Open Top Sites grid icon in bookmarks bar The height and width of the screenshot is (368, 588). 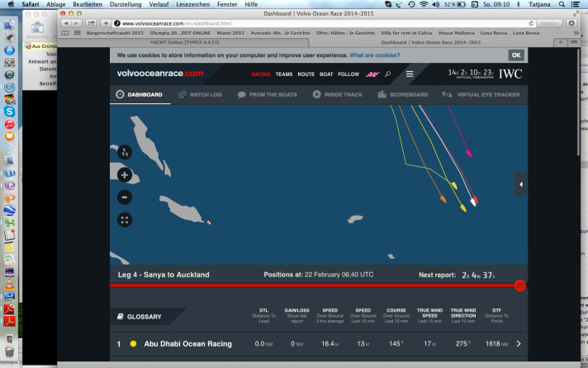[78, 33]
